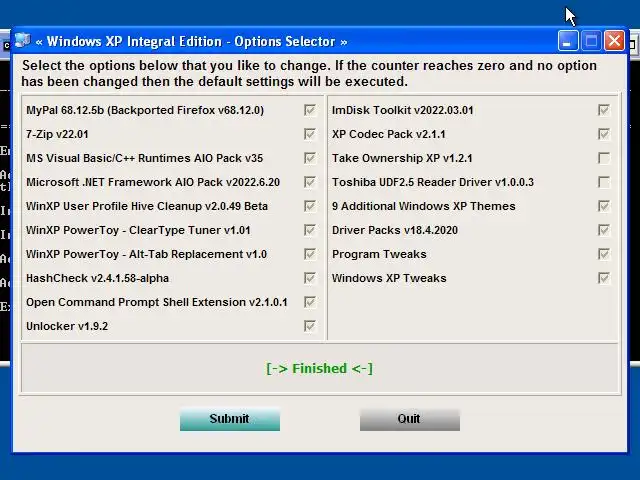The width and height of the screenshot is (640, 480).
Task: Click the 'Windows XP Tweaks' label
Action: point(389,278)
